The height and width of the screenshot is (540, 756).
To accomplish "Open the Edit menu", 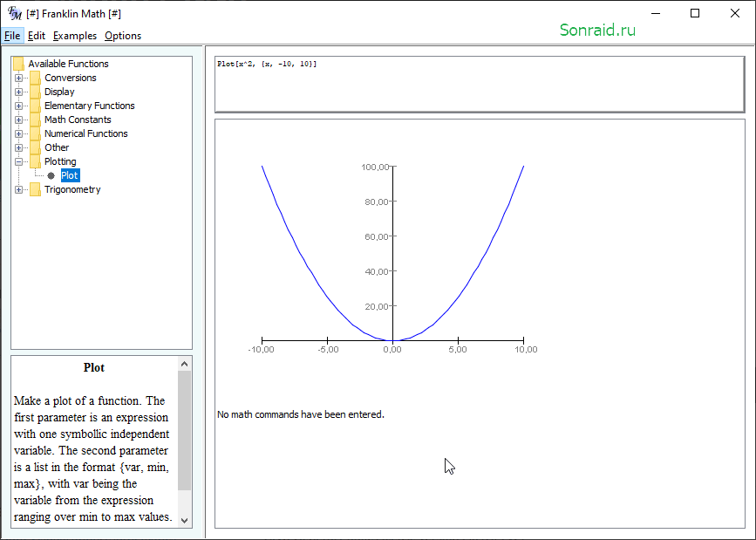I will coord(36,36).
